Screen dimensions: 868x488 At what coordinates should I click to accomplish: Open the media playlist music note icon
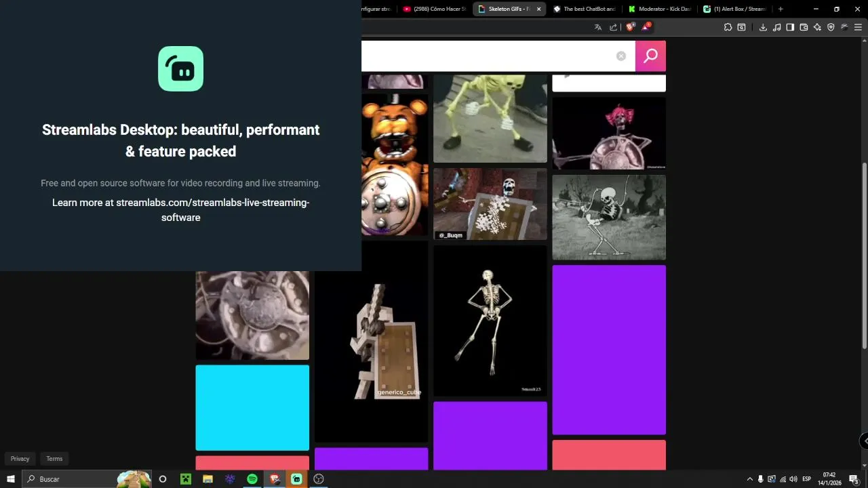click(776, 27)
